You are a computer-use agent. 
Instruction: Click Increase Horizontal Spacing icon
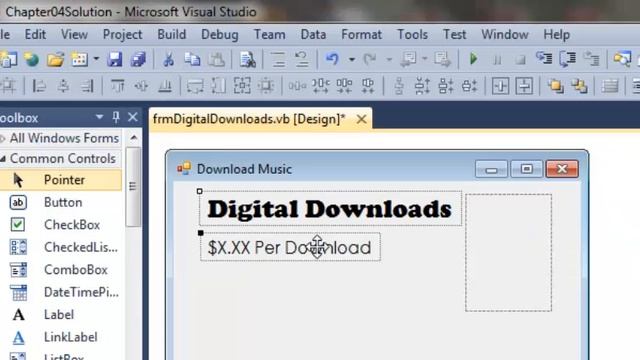[321, 86]
